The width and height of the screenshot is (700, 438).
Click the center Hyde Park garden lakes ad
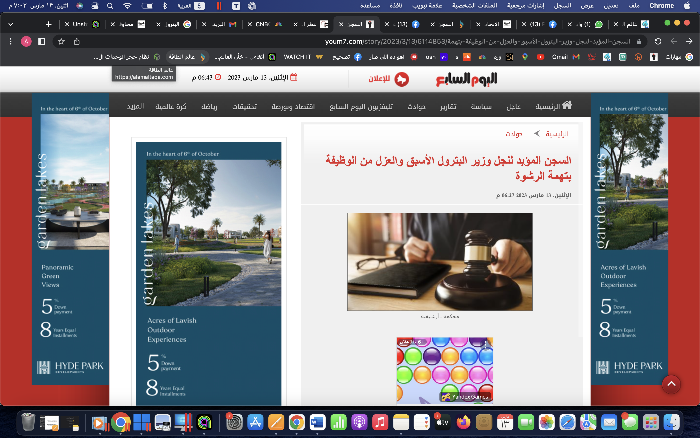coord(208,274)
